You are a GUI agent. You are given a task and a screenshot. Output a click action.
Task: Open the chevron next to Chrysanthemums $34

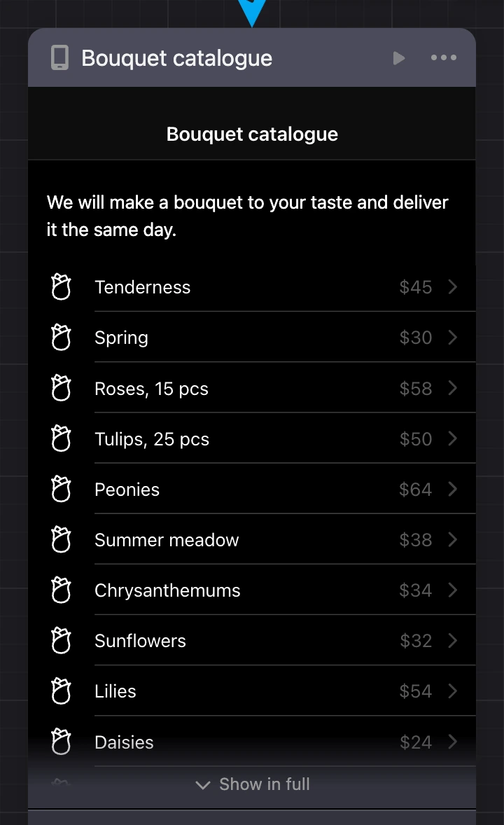point(452,590)
